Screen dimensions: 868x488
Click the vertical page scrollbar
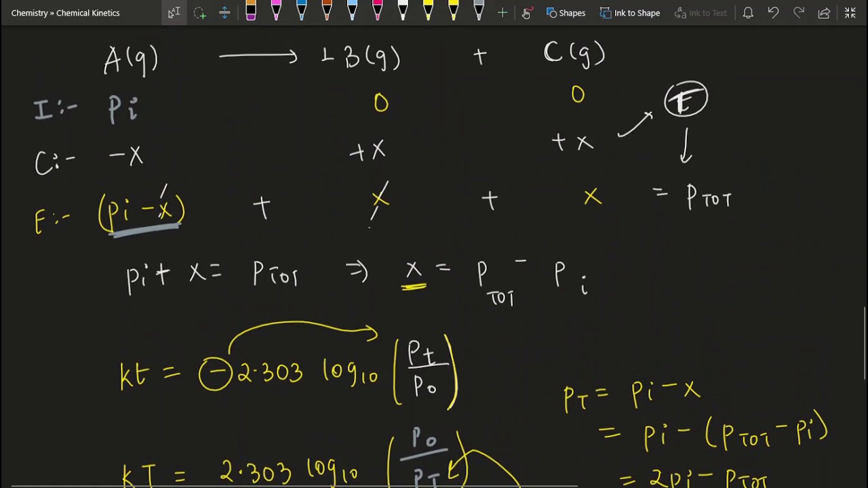(x=865, y=342)
